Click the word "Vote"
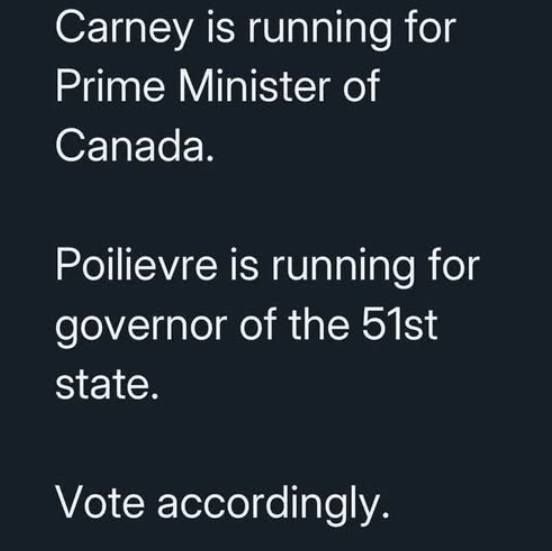The height and width of the screenshot is (551, 552). (x=100, y=501)
